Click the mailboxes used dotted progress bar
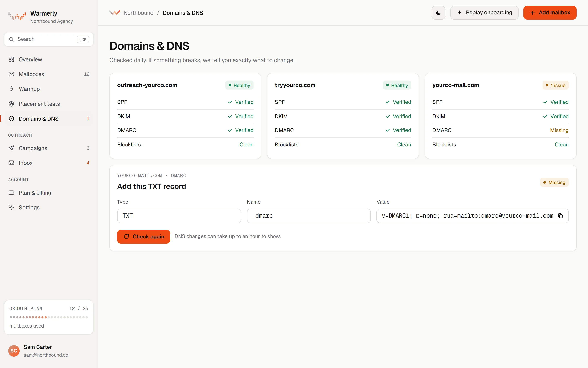Screen dimensions: 588x368 pos(49,317)
